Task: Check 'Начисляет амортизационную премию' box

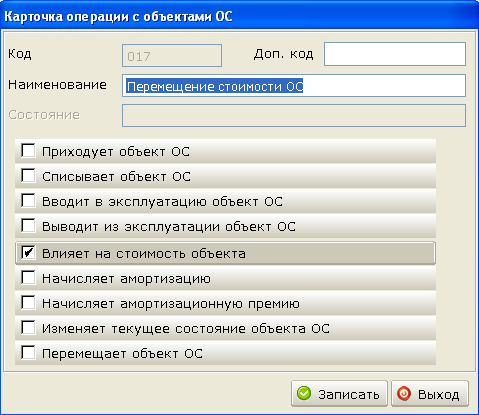Action: coord(28,302)
